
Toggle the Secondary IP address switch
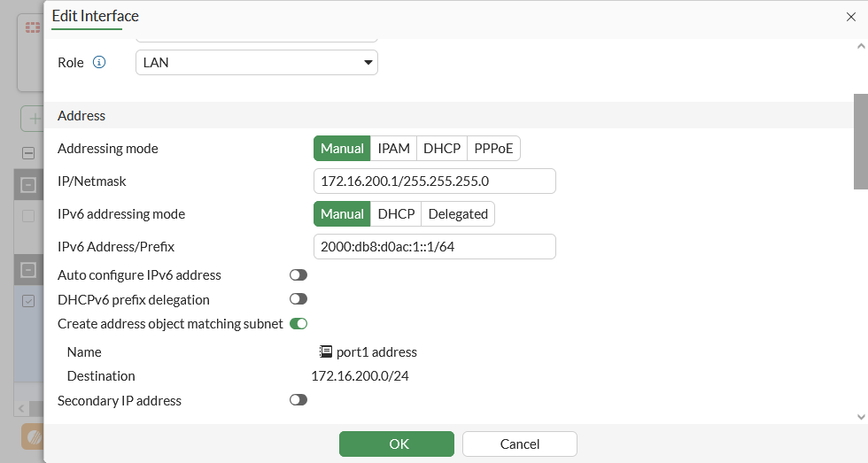click(x=298, y=400)
